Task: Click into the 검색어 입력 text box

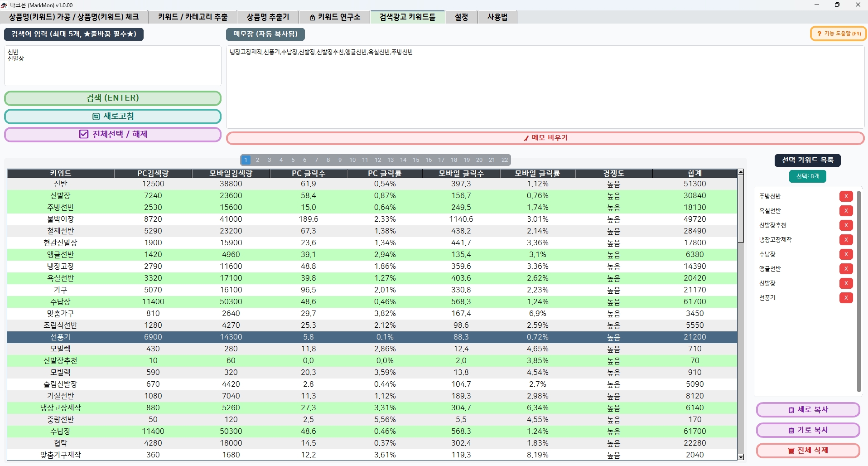Action: pyautogui.click(x=113, y=66)
